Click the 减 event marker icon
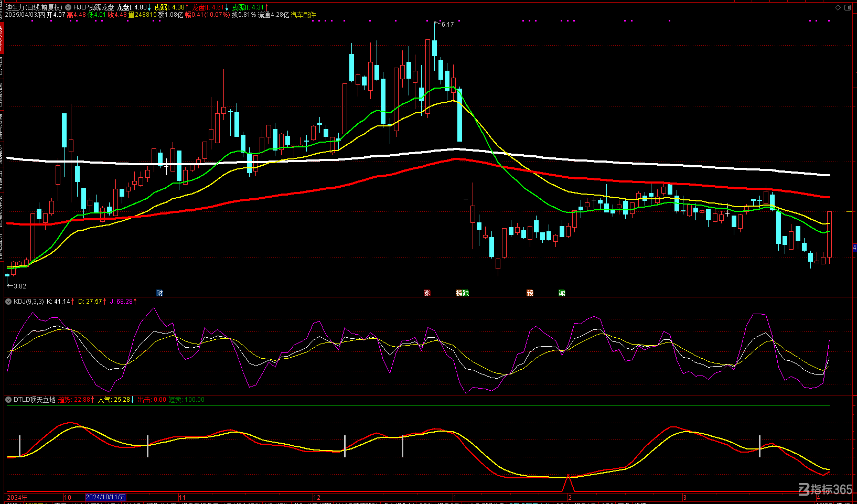This screenshot has width=857, height=504. [x=562, y=293]
